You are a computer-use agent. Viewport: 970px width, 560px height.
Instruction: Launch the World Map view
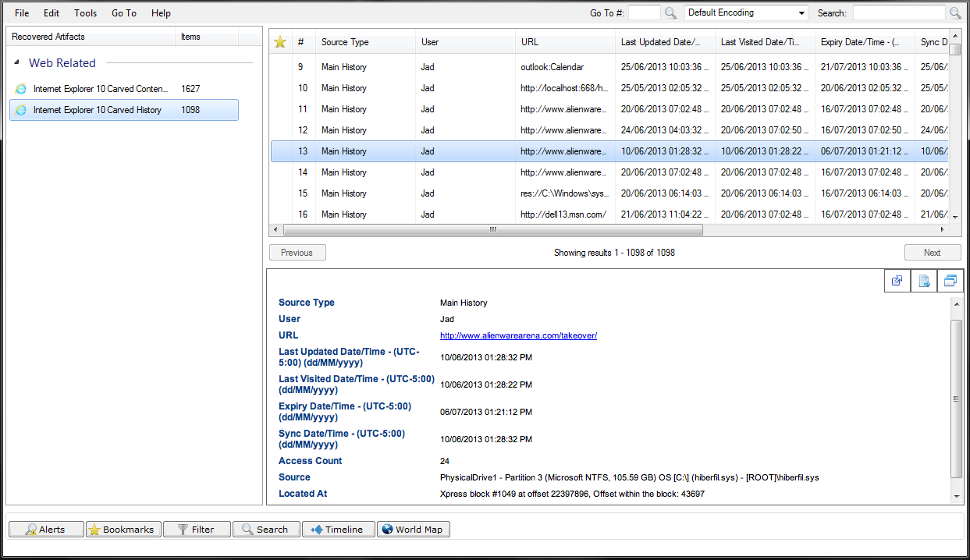pos(413,529)
